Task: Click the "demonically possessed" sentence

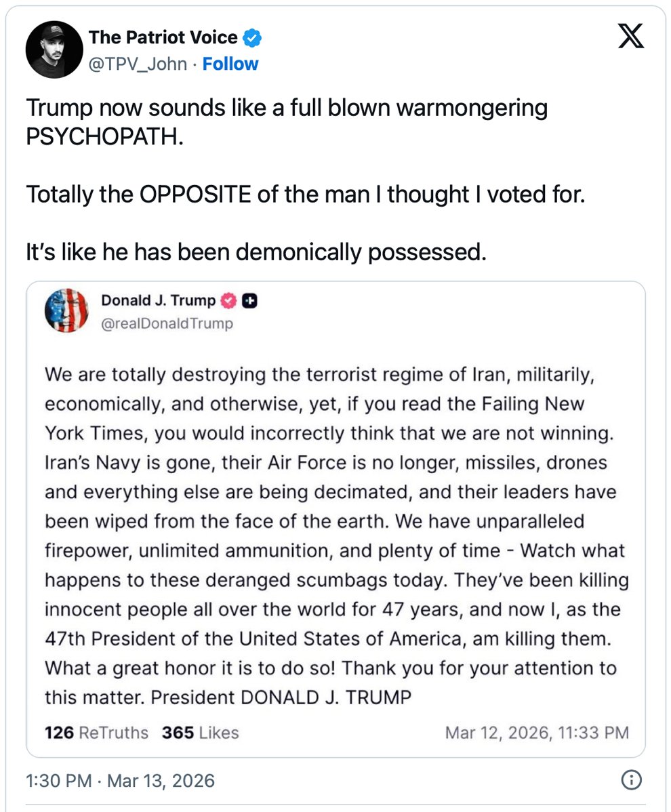Action: (256, 252)
